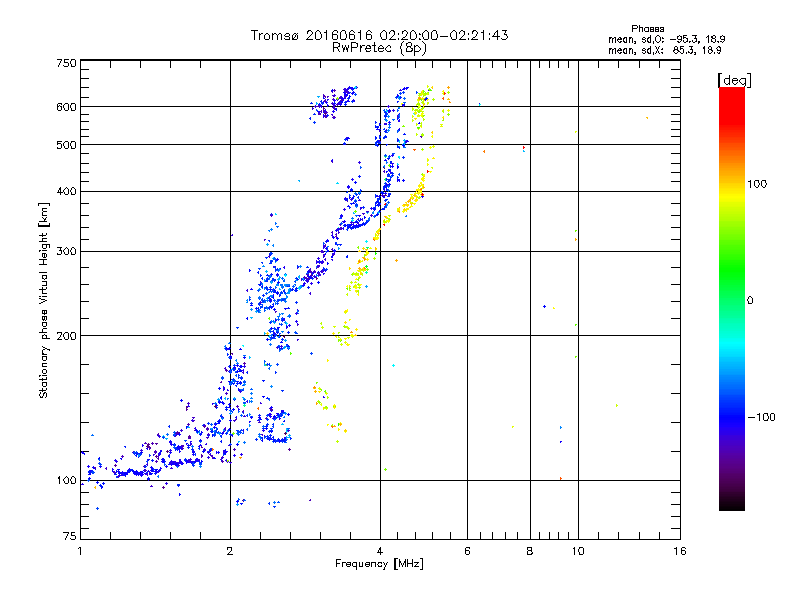Click colorbar tick label "-100"
The height and width of the screenshot is (600, 800).
[761, 417]
